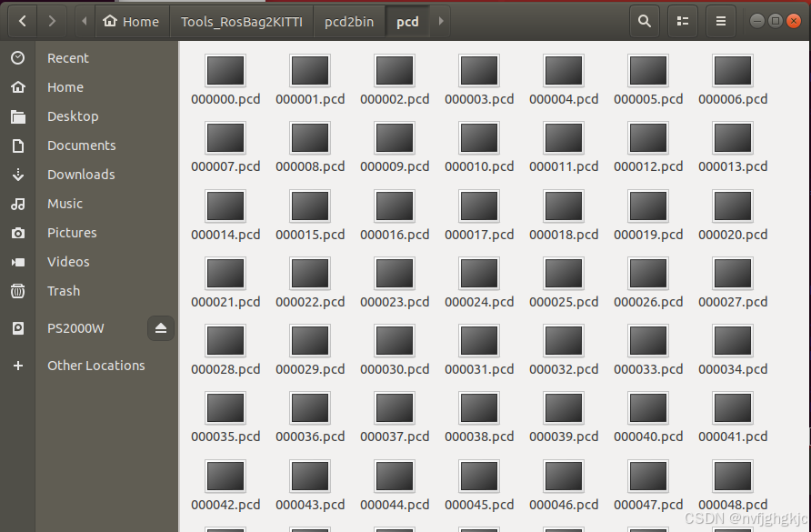Screen dimensions: 811x532
Task: Click the 000019.pcd file name
Action: 648,235
